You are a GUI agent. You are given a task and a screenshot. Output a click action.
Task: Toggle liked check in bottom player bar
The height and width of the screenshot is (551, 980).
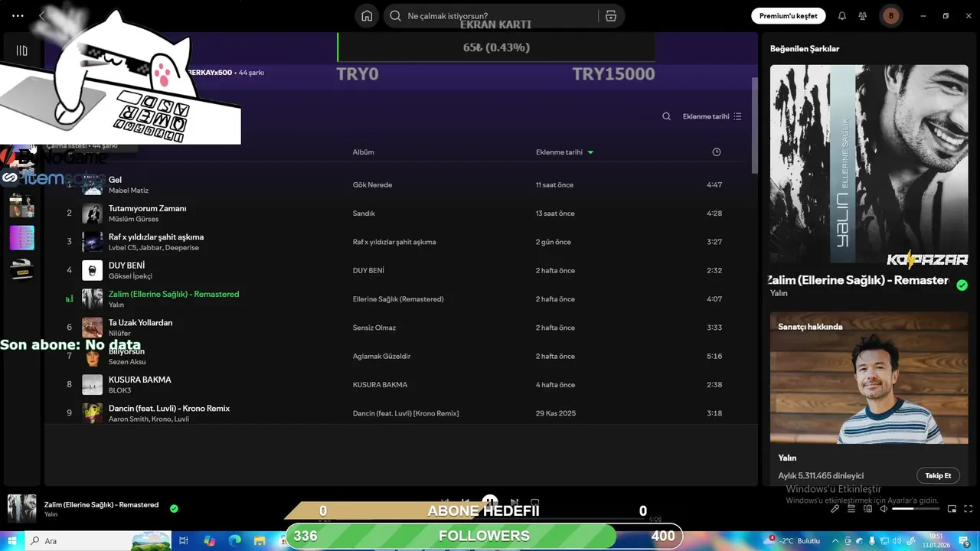(x=174, y=508)
